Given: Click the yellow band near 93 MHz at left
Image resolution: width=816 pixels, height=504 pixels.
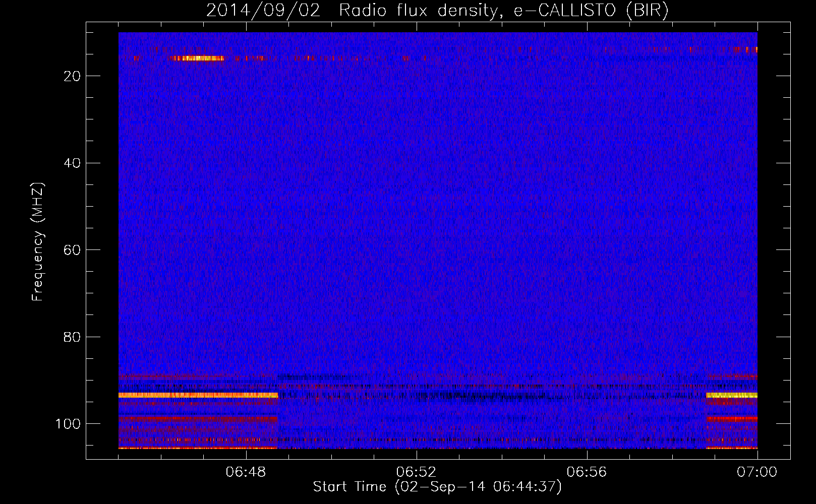Looking at the screenshot, I should point(198,395).
